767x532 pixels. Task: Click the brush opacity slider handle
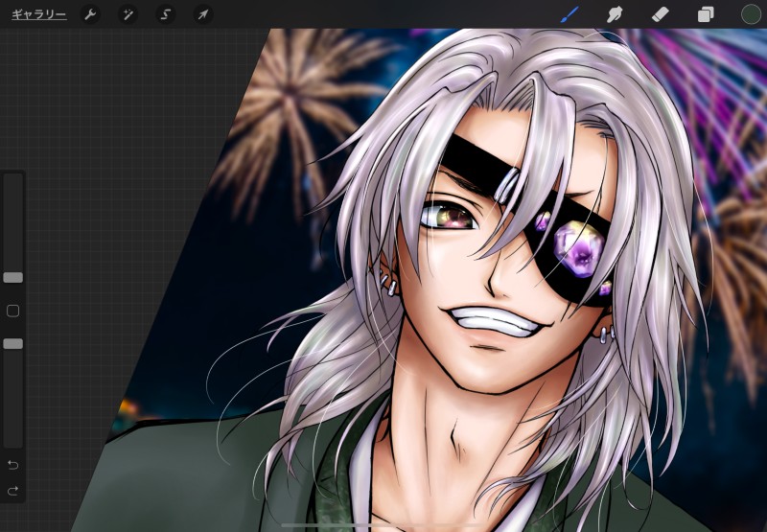(x=13, y=344)
